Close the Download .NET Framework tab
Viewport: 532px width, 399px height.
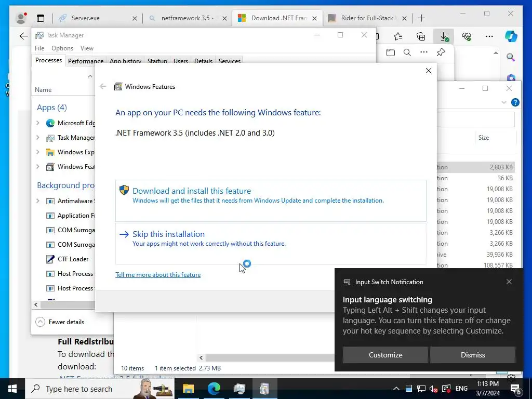point(314,18)
